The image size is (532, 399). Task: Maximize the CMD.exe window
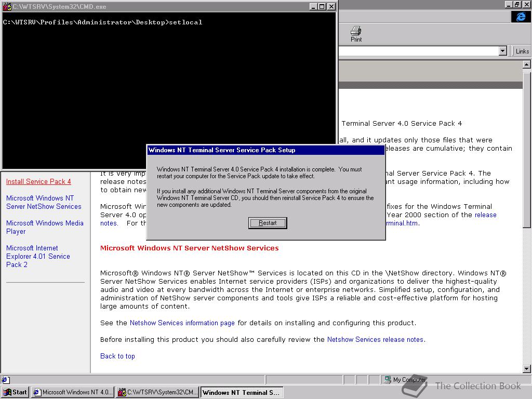click(x=322, y=6)
